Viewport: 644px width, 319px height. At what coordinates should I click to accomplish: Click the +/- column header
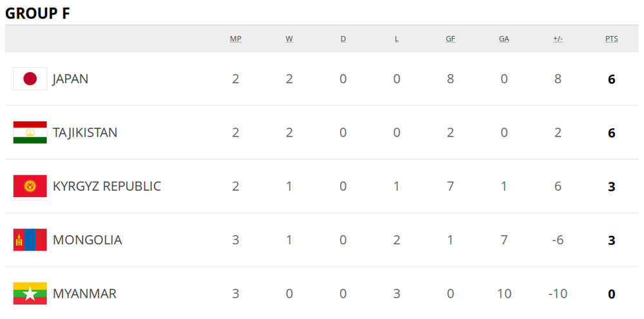pos(558,39)
